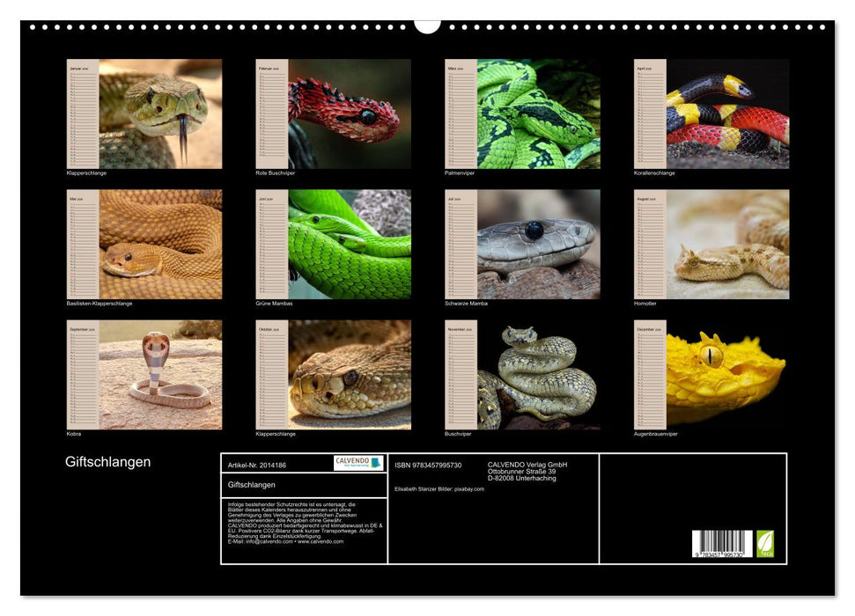The image size is (855, 616).
Task: Click the October Klapperschlange caption
Action: coord(276,434)
